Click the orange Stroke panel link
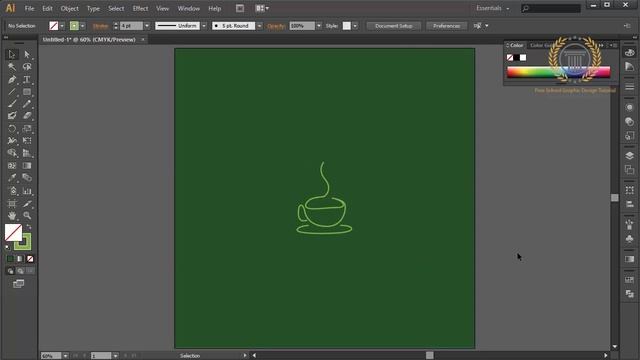Image resolution: width=640 pixels, height=360 pixels. point(100,26)
